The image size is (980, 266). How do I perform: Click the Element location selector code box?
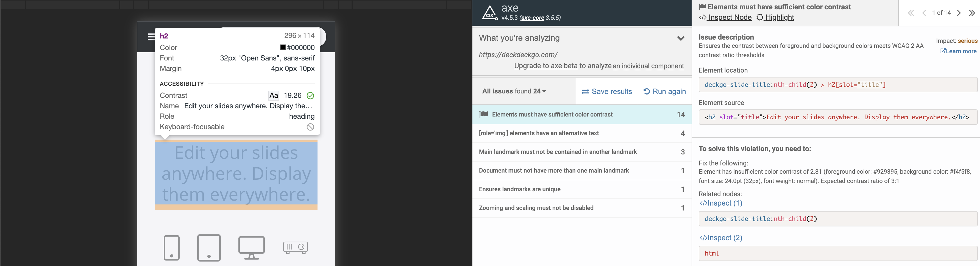(x=838, y=84)
